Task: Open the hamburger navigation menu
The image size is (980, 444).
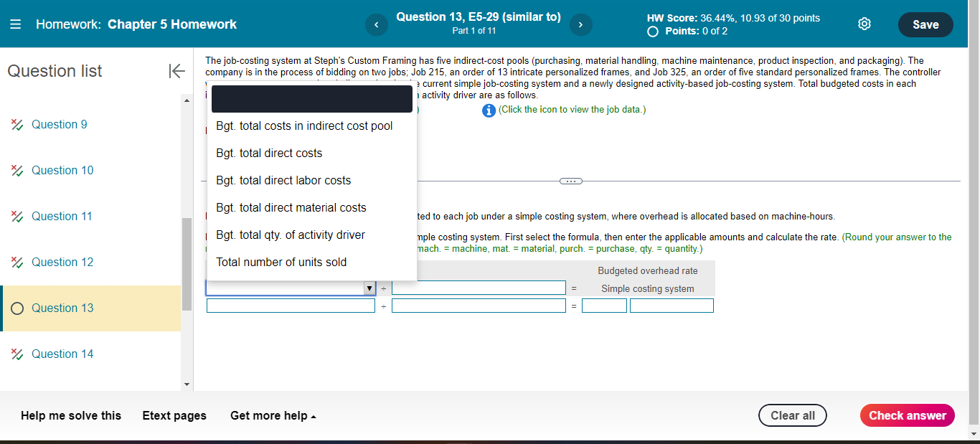Action: tap(15, 23)
